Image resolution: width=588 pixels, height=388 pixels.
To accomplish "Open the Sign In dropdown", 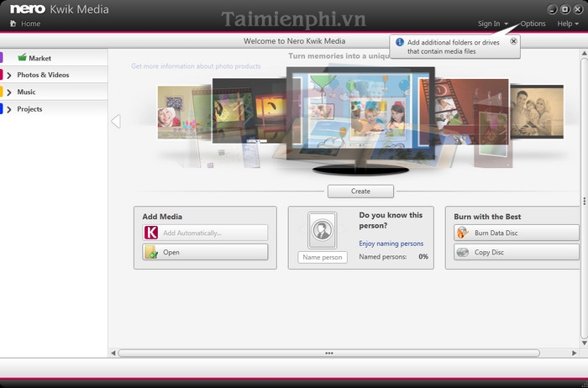I will tap(492, 24).
